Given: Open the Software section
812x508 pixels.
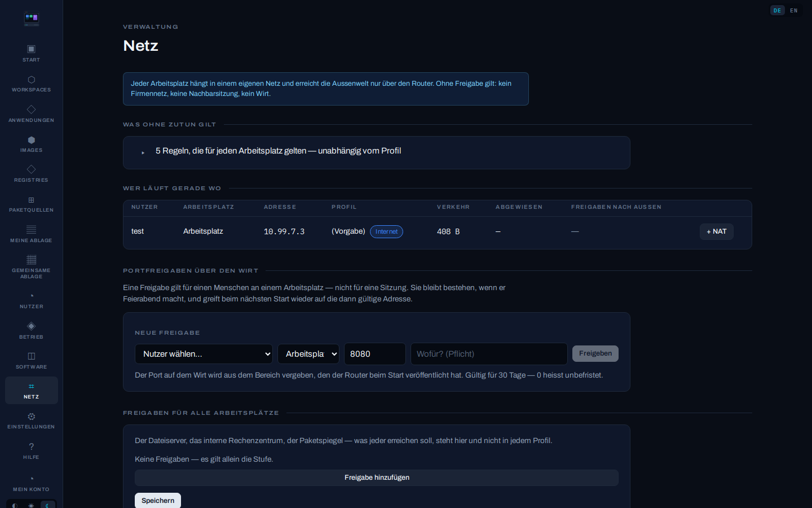Looking at the screenshot, I should point(31,360).
